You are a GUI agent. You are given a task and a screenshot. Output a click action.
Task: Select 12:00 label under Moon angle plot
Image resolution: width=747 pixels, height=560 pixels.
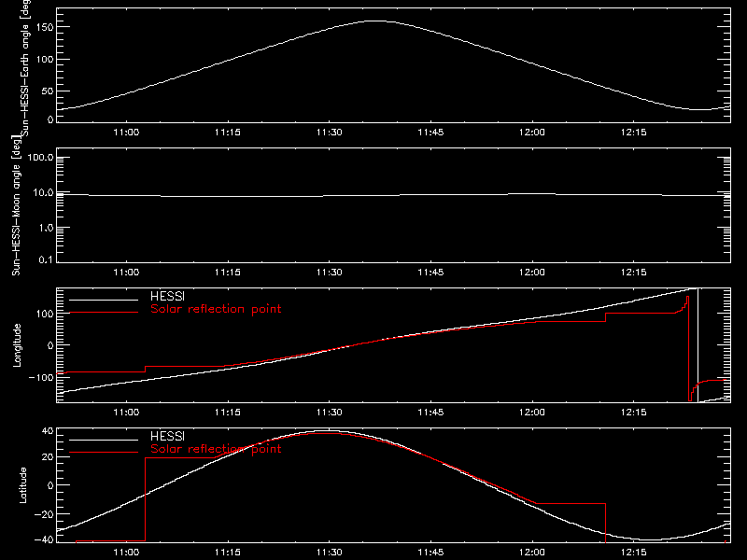(x=532, y=273)
